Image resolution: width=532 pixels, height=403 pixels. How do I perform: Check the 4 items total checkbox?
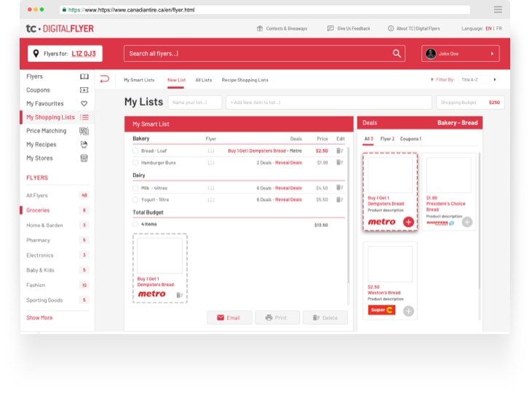point(135,224)
